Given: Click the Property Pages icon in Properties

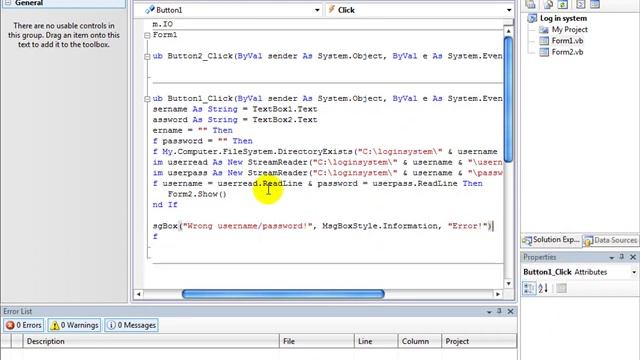Looking at the screenshot, I should [x=562, y=289].
